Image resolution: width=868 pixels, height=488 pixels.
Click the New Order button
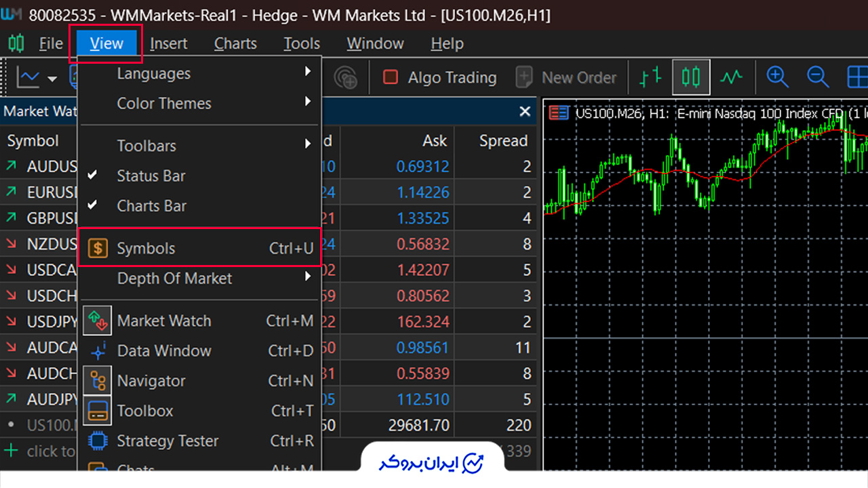pyautogui.click(x=566, y=78)
